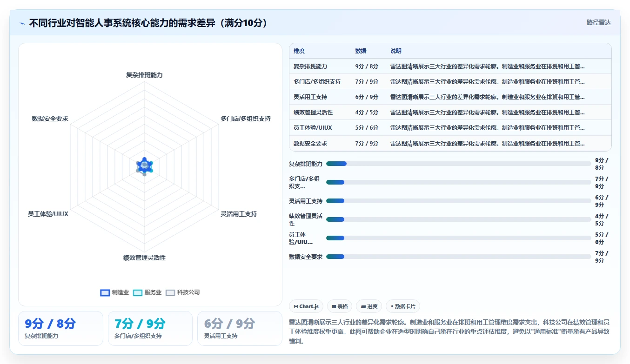Click the 复杂排班能力 radar axis label
Viewport: 630px width, 364px height.
[144, 75]
